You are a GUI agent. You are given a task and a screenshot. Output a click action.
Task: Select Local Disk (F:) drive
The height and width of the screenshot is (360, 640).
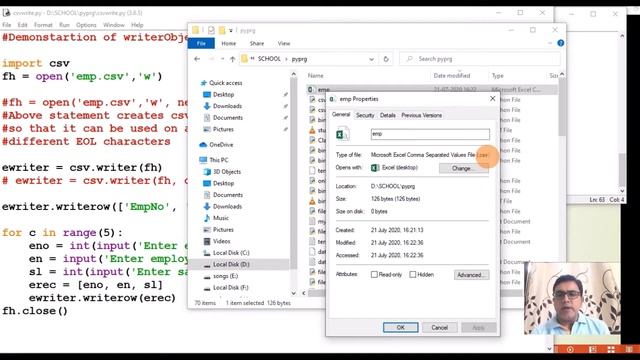pyautogui.click(x=231, y=288)
